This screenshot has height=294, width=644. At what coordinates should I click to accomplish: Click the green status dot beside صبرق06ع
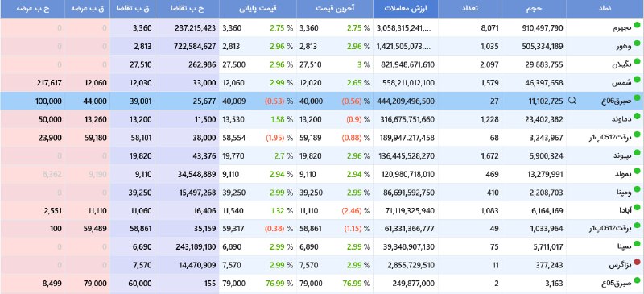click(x=637, y=97)
